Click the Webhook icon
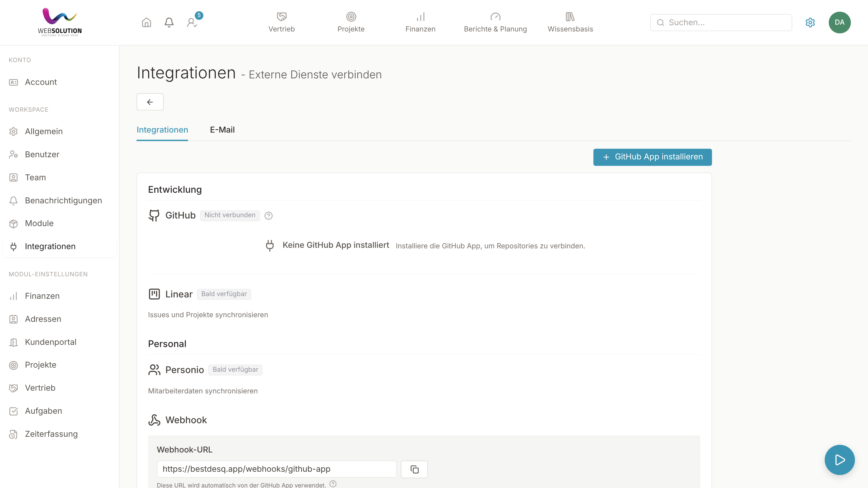The width and height of the screenshot is (868, 488). pos(154,420)
